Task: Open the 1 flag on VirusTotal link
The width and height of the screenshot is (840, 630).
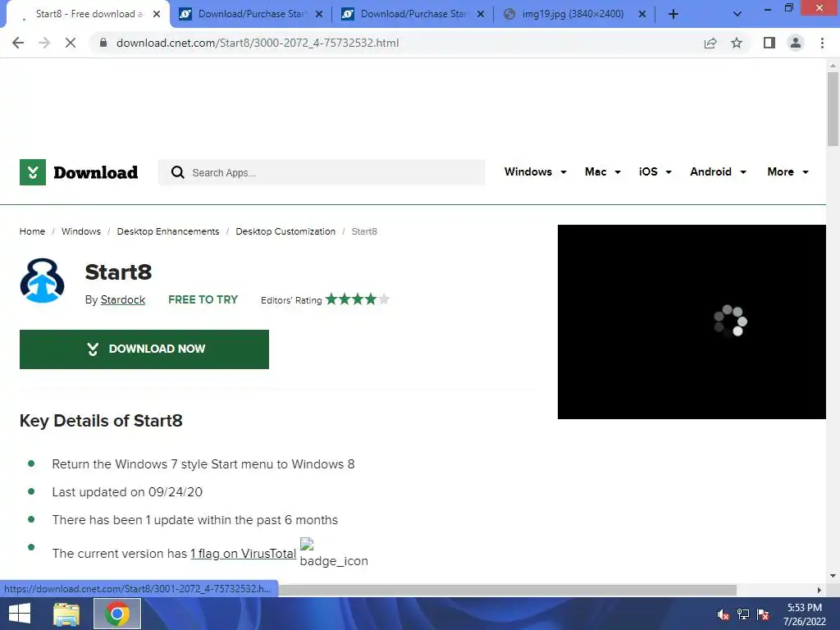Action: 243,554
